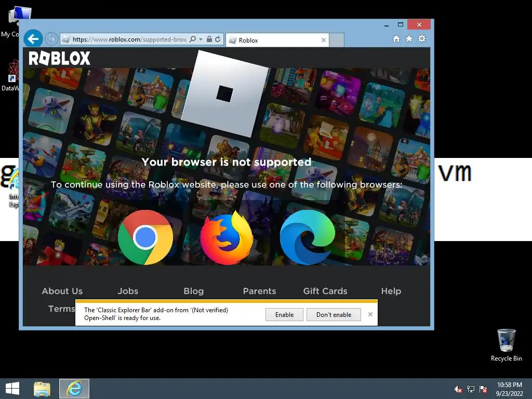
Task: Click the search magnifier in address bar
Action: click(193, 39)
